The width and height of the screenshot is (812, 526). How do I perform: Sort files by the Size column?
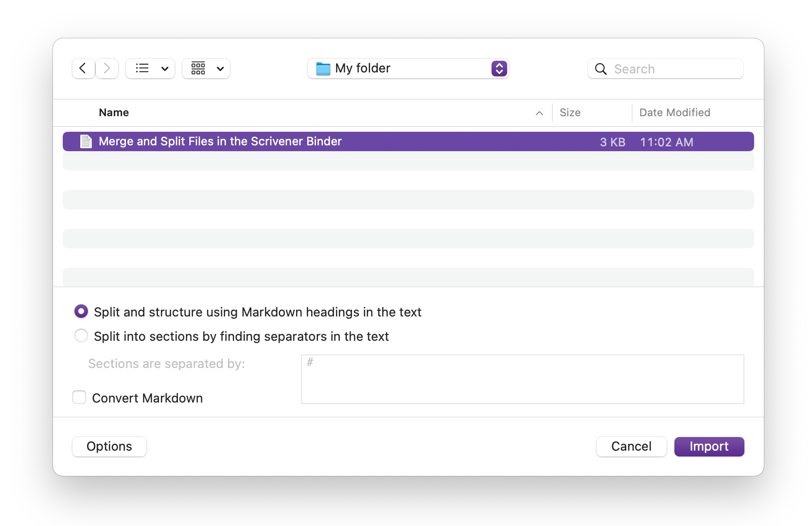pos(570,113)
